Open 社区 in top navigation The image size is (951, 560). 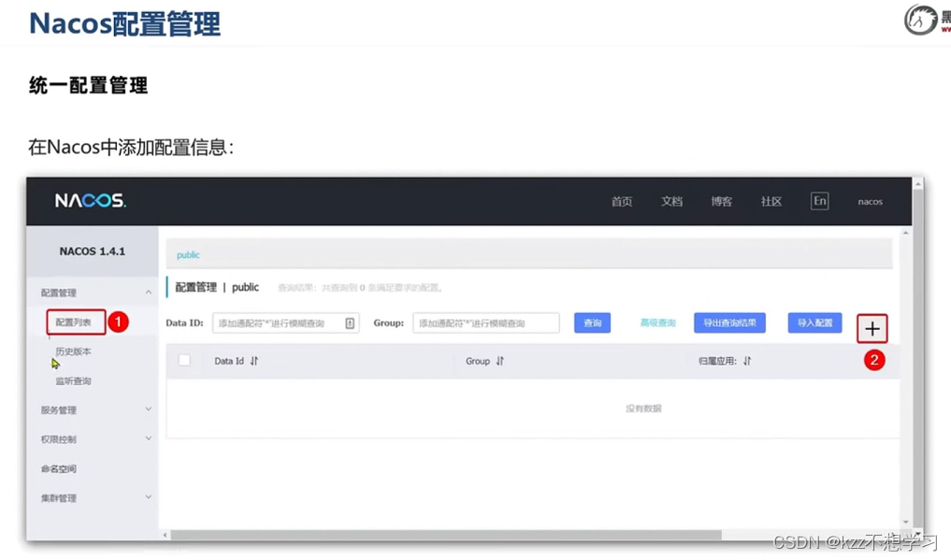(771, 201)
